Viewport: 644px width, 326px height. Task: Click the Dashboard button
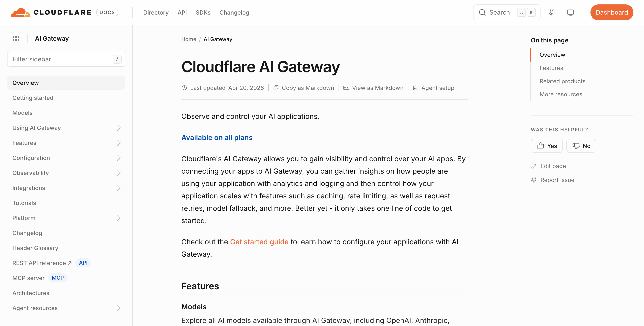611,13
